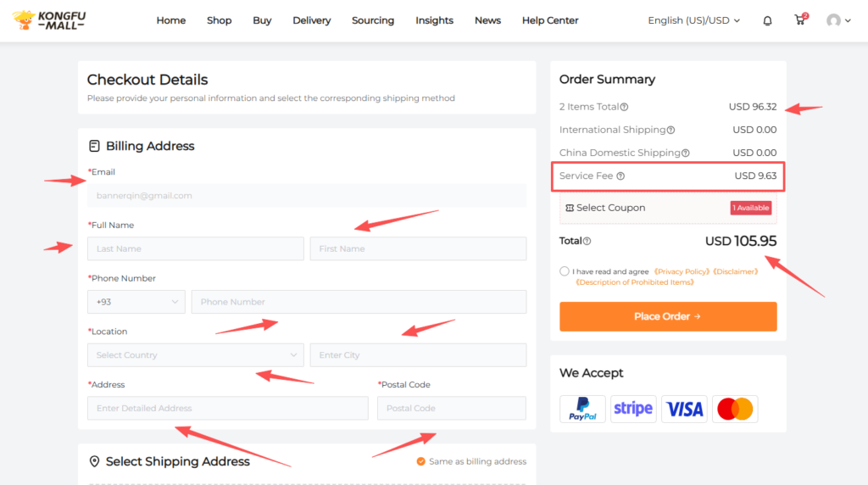Viewport: 868px width, 485px height.
Task: Click the Stripe payment logo
Action: click(633, 409)
